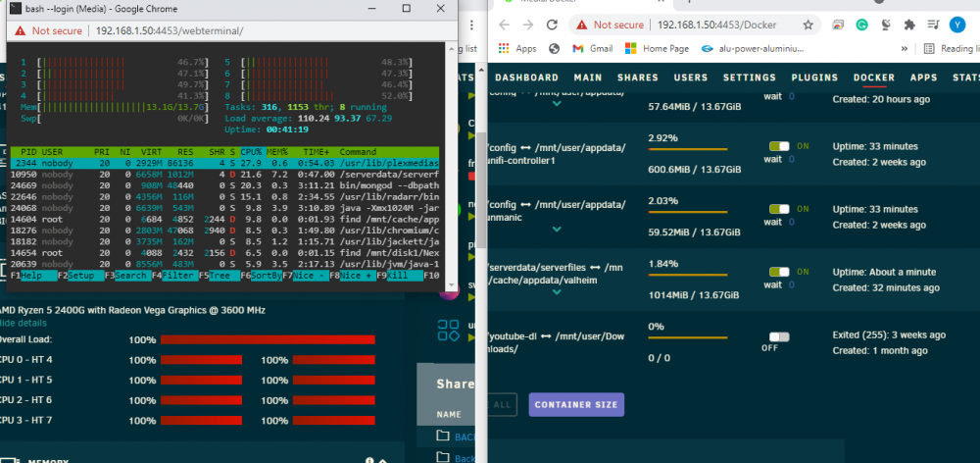The width and height of the screenshot is (980, 463).
Task: Expand the unmanic path mappings chevron
Action: pos(557,229)
